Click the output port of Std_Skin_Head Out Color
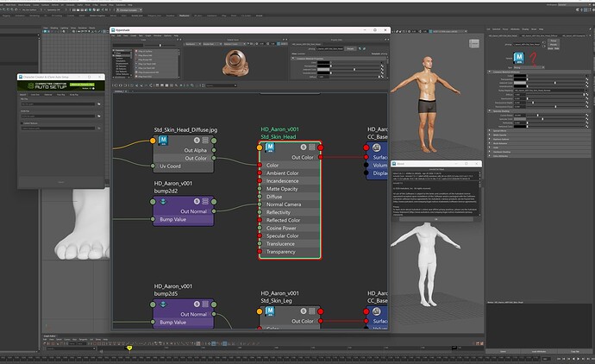Screen dimensions: 595x364 [321, 157]
